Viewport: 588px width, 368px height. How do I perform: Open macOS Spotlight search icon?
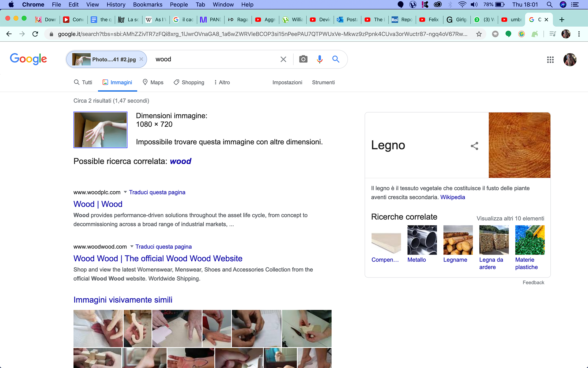point(549,5)
